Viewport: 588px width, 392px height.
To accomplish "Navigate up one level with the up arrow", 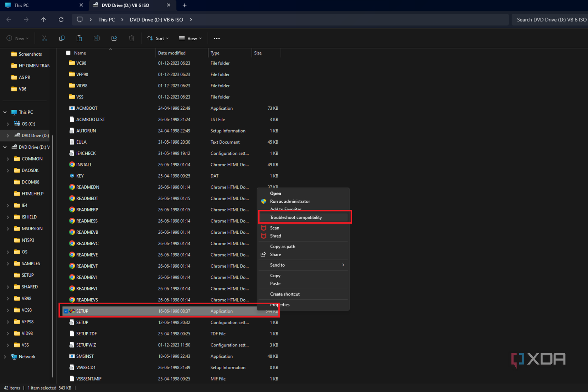I will pyautogui.click(x=43, y=20).
